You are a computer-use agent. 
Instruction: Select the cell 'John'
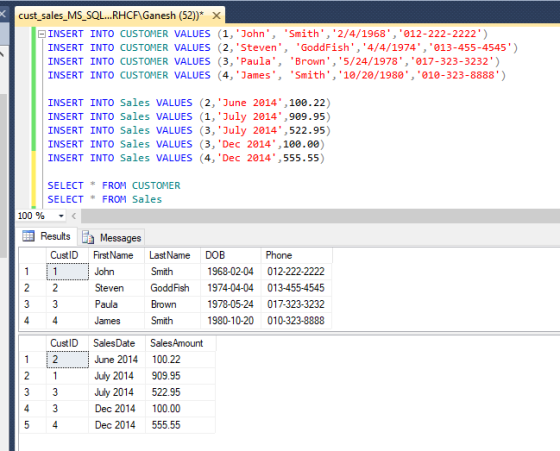point(116,272)
